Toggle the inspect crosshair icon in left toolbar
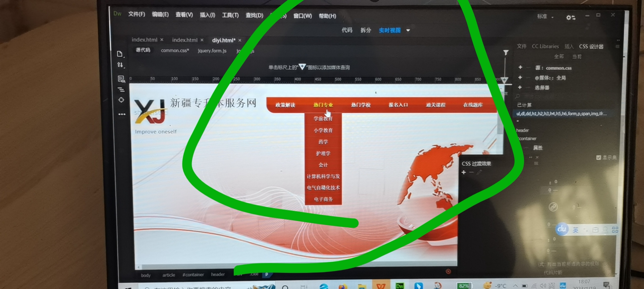Screen dimensions: 644x289 coord(121,100)
